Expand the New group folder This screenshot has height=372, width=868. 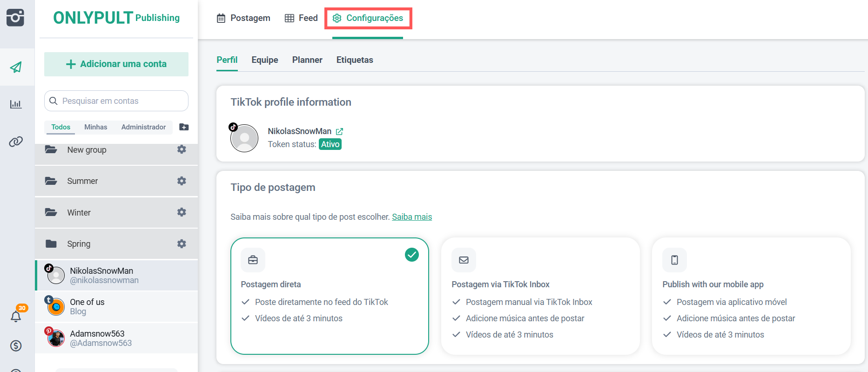[x=87, y=150]
